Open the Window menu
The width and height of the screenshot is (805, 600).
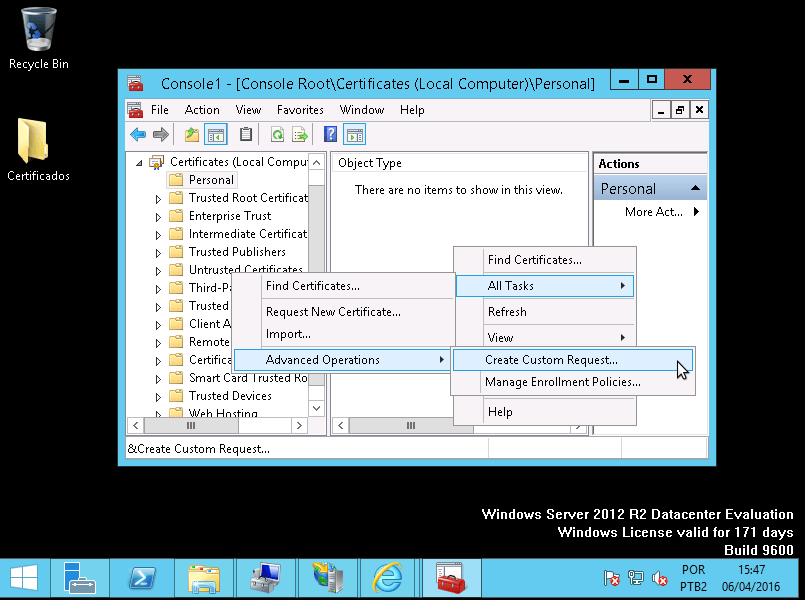pos(362,110)
